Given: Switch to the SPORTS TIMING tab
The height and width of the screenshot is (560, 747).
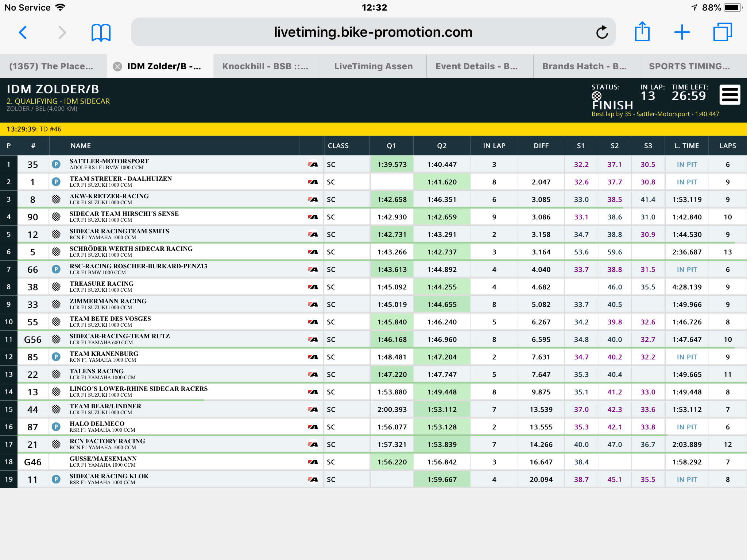Looking at the screenshot, I should coord(693,66).
